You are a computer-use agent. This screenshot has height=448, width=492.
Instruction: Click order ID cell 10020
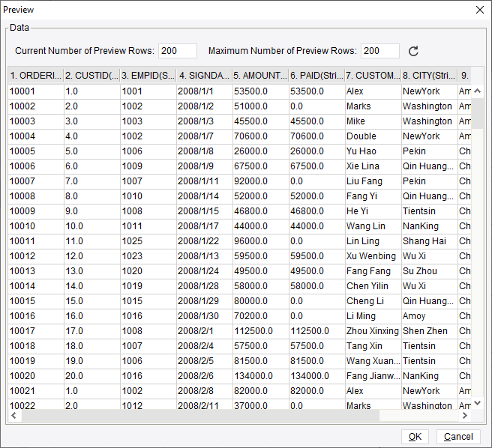coord(36,376)
